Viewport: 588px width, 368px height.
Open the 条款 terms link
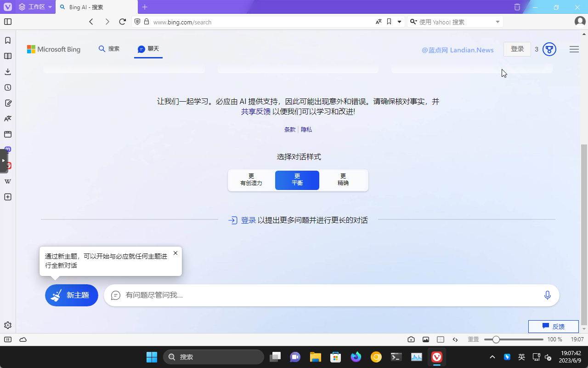tap(290, 130)
